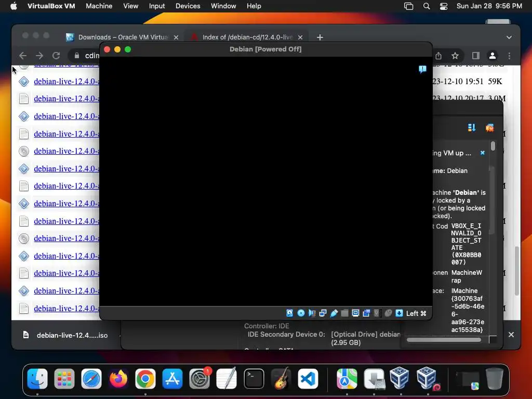Open the View menu

[x=130, y=6]
